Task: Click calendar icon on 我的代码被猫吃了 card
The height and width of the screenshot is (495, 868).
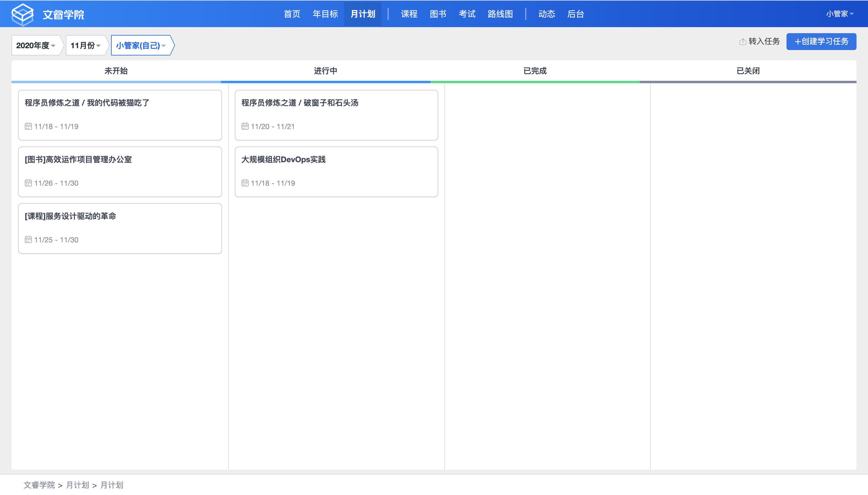Action: (28, 126)
